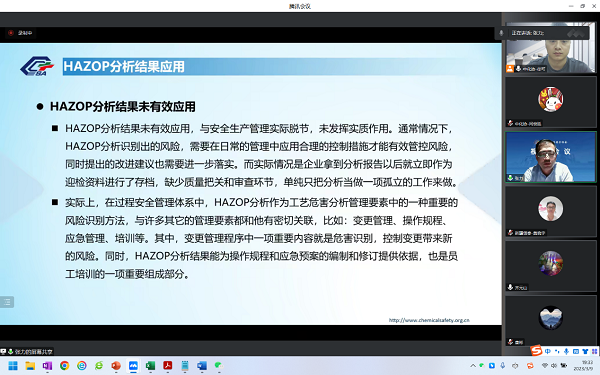Screen dimensions: 600x375
Task: Click the Sogou input icon in system tray
Action: tap(530, 366)
